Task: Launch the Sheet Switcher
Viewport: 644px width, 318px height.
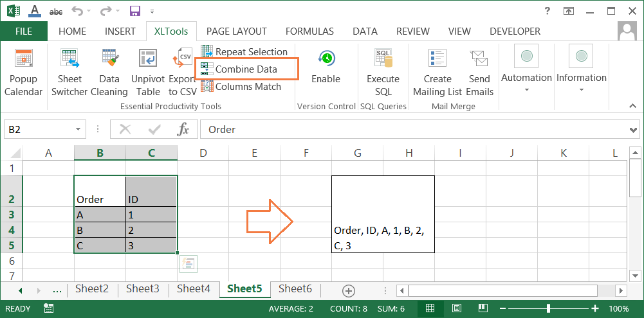Action: (x=69, y=72)
